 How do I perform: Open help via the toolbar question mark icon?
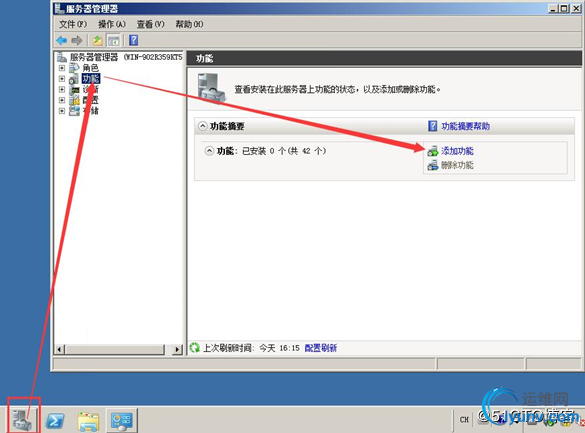click(x=134, y=40)
